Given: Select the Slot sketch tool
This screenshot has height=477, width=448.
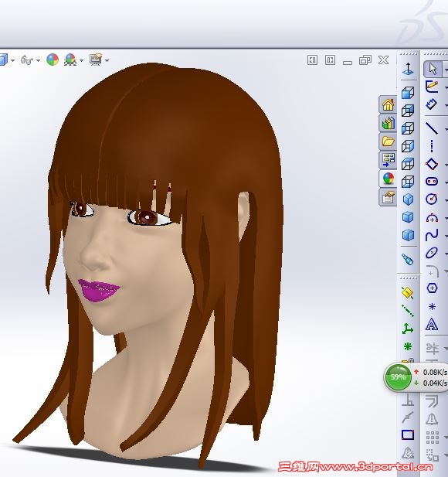Looking at the screenshot, I should [432, 182].
